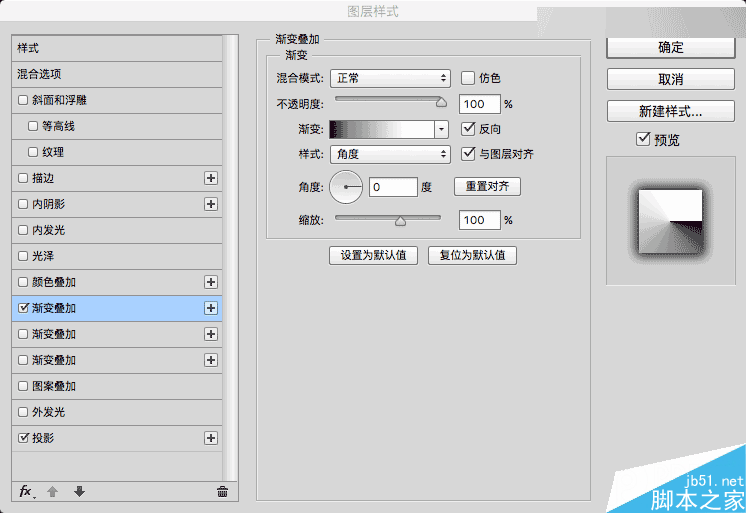
Task: Click the plus icon beside 描边
Action: 211,178
